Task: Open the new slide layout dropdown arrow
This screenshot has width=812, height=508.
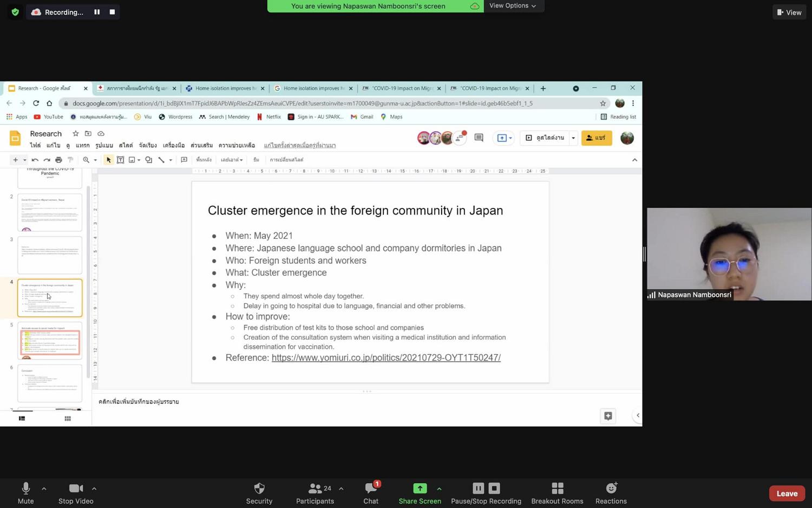Action: click(24, 160)
